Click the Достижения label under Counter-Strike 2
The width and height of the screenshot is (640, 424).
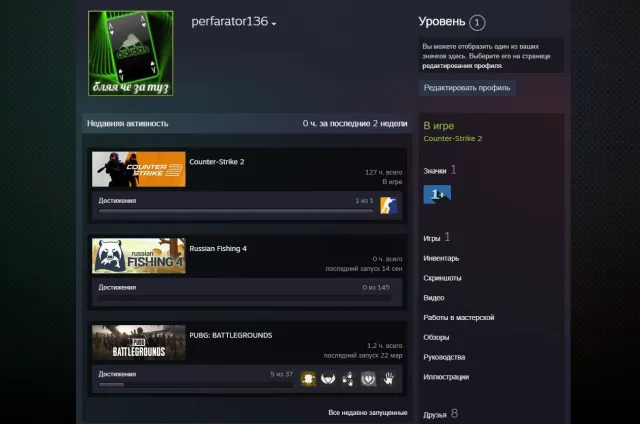(117, 200)
